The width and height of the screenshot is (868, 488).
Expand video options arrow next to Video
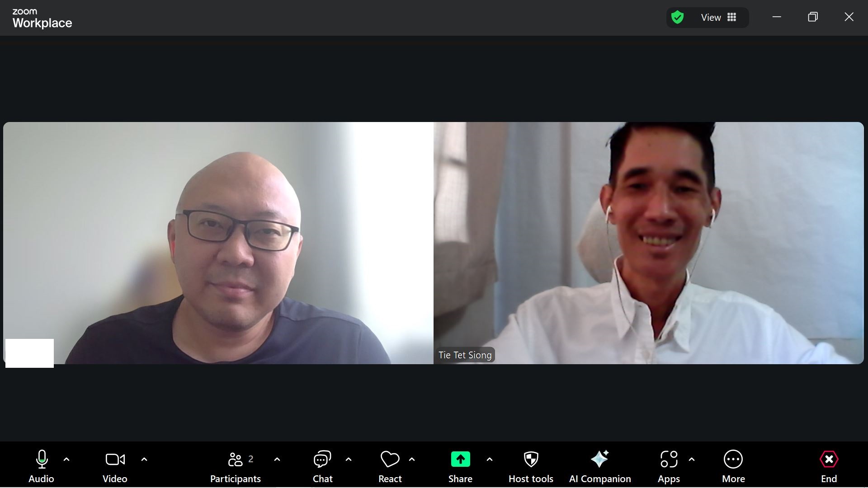coord(144,459)
